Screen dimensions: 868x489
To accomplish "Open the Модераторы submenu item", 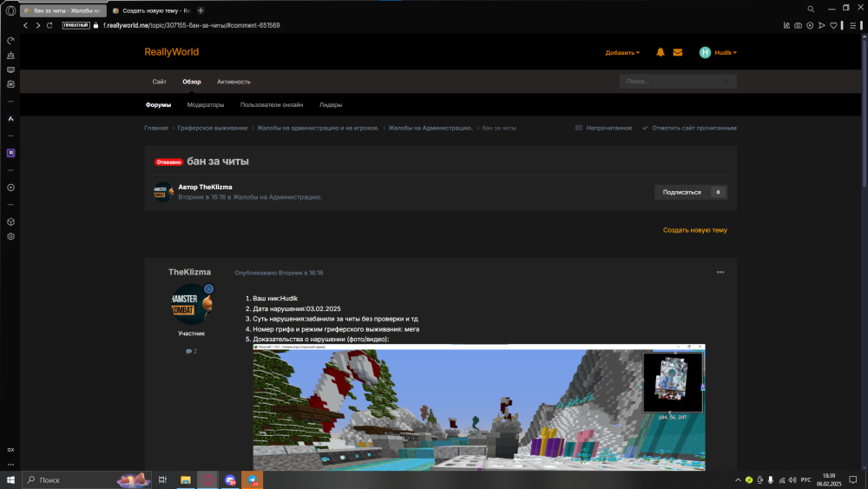I will click(206, 105).
